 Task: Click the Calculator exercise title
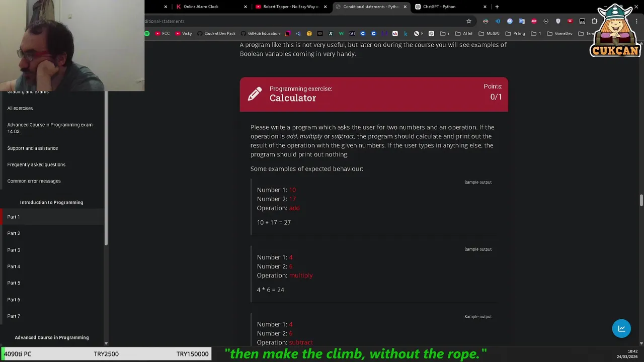292,98
